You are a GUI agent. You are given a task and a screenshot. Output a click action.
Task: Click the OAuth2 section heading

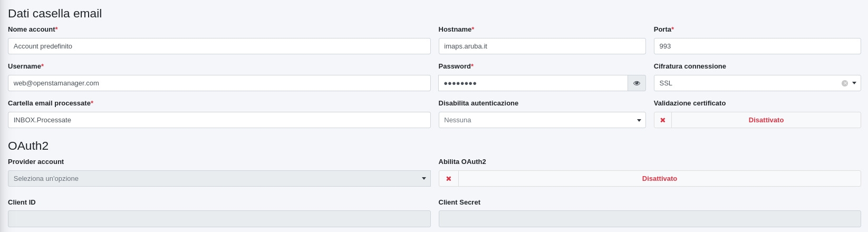tap(28, 146)
